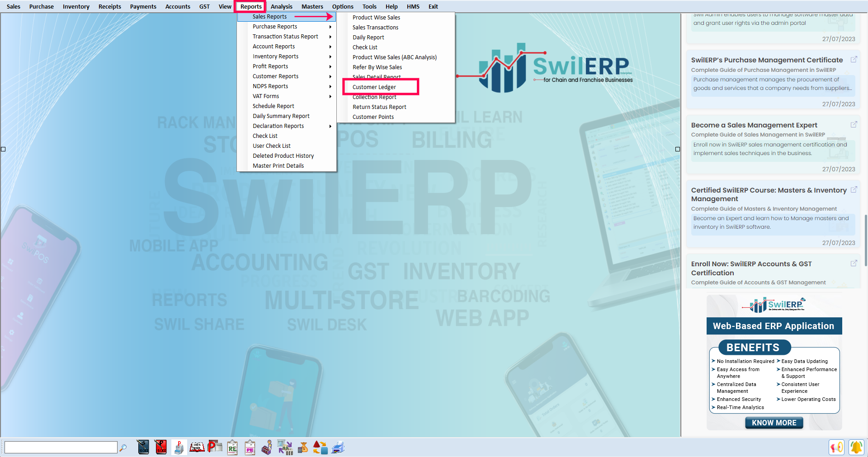The image size is (868, 457).
Task: Select Customer Points report
Action: pos(373,117)
